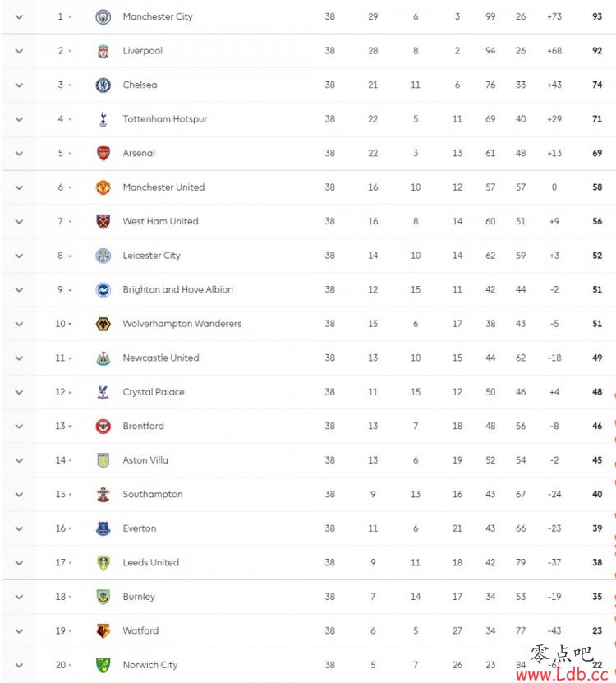Viewport: 616px width, 683px height.
Task: Click the Wolverhampton Wanderers wolf badge
Action: (103, 324)
